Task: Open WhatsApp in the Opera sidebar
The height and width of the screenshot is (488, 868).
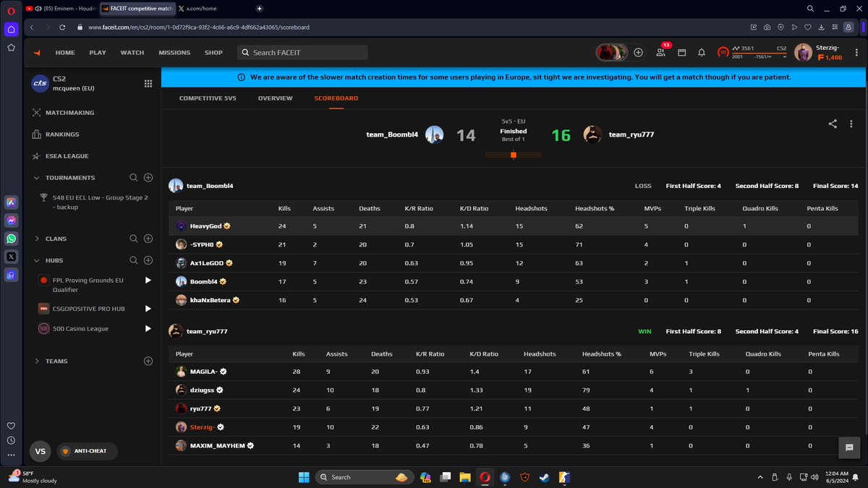Action: [11, 239]
